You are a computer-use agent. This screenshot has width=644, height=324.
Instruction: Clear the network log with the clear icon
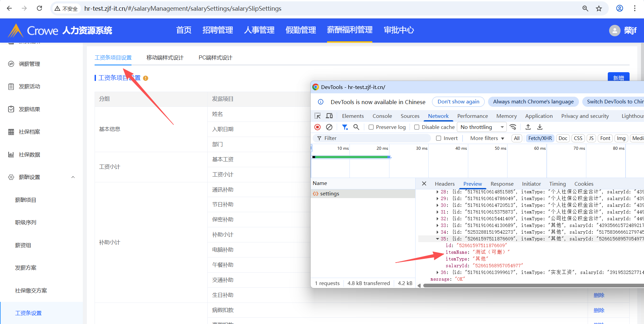click(x=329, y=127)
